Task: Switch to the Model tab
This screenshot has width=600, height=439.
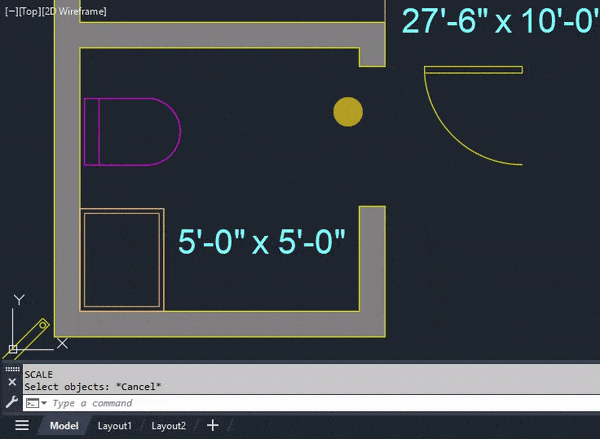Action: pyautogui.click(x=64, y=426)
